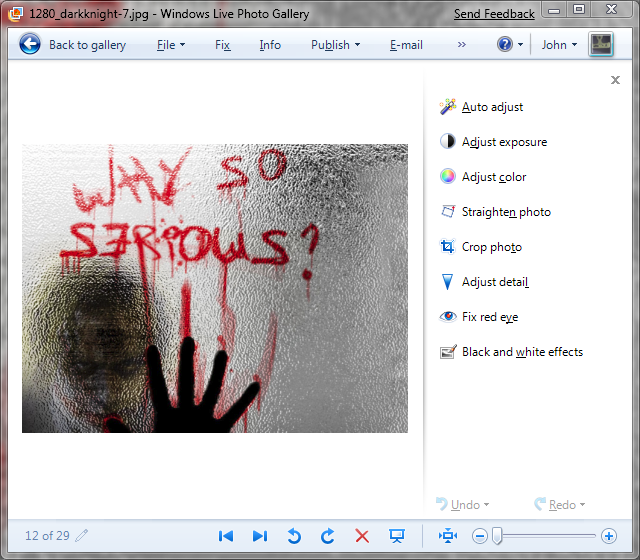Rotate photo counterclockwise
This screenshot has height=560, width=640.
point(294,536)
